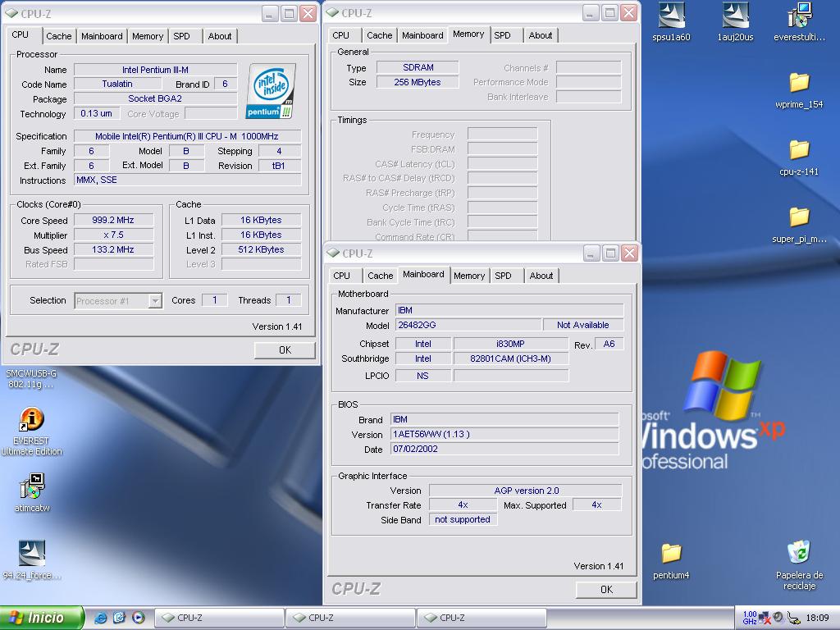Open Mainboard tab in the Memory window

(422, 34)
